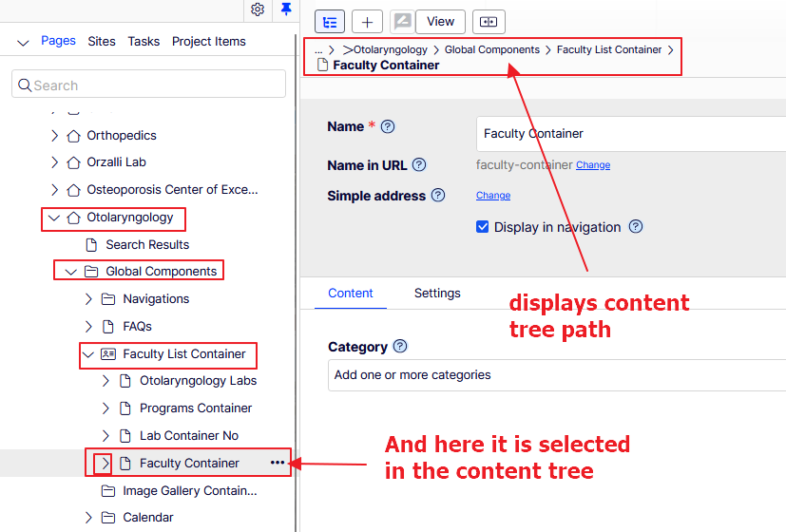Switch to the Settings tab
786x532 pixels.
[x=437, y=294]
